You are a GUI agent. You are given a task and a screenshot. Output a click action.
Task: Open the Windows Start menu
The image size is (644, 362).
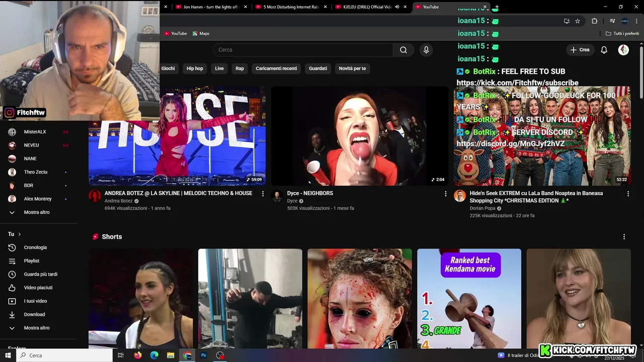tap(8, 355)
